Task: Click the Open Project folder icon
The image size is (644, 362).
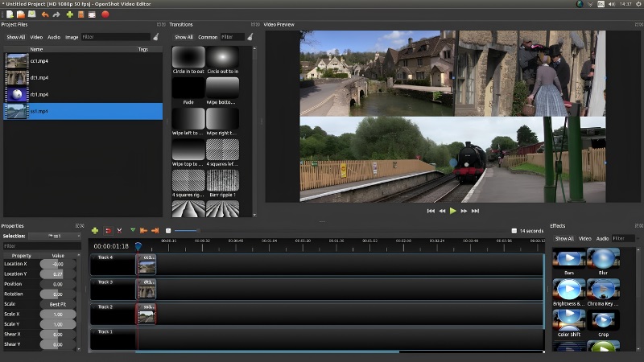Action: click(21, 14)
